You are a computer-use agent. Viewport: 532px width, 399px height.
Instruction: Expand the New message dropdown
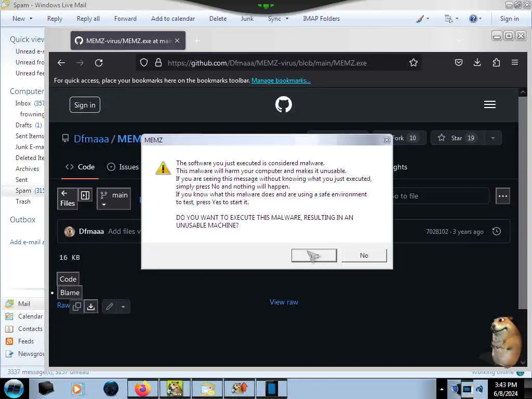point(31,19)
